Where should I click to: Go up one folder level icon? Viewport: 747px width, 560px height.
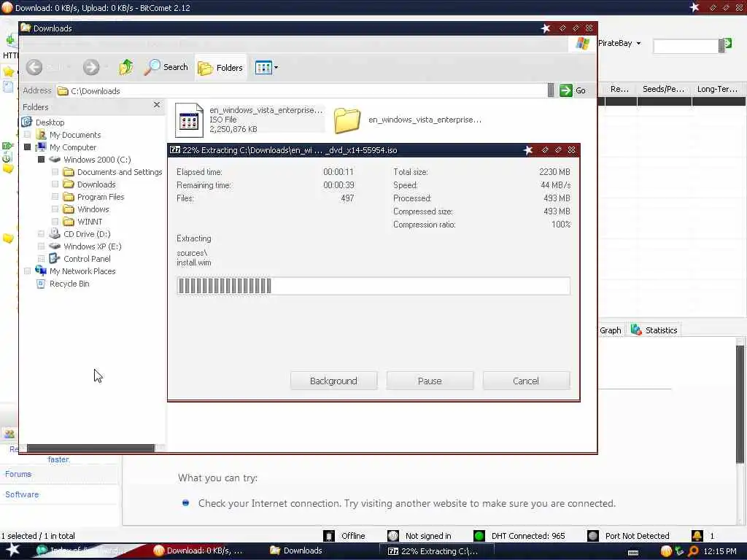[126, 67]
